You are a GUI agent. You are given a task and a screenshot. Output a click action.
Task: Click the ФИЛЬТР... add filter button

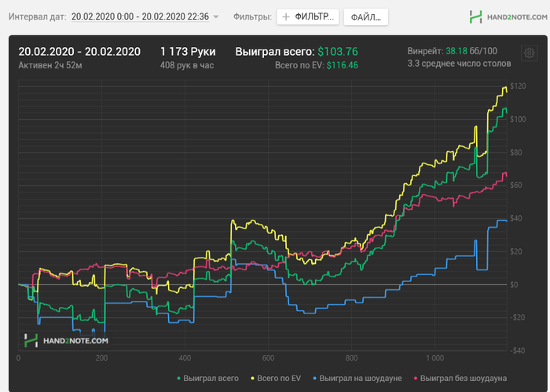click(x=308, y=16)
